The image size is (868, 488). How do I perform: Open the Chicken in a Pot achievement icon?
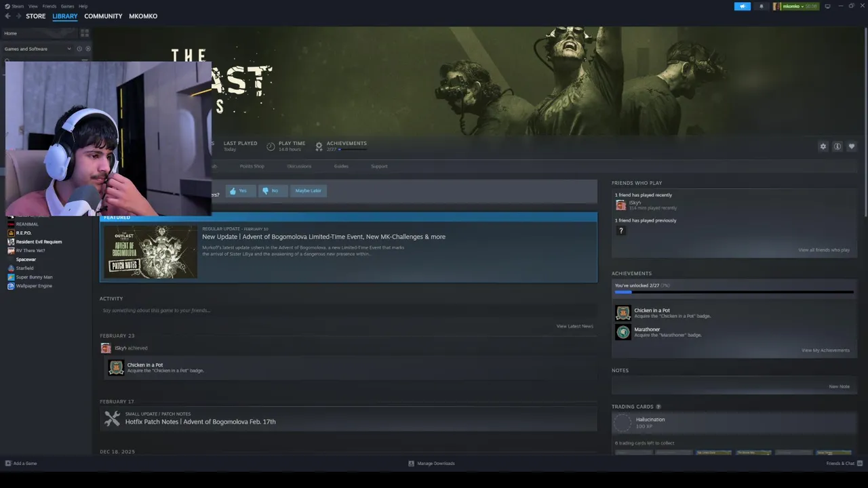click(x=623, y=313)
